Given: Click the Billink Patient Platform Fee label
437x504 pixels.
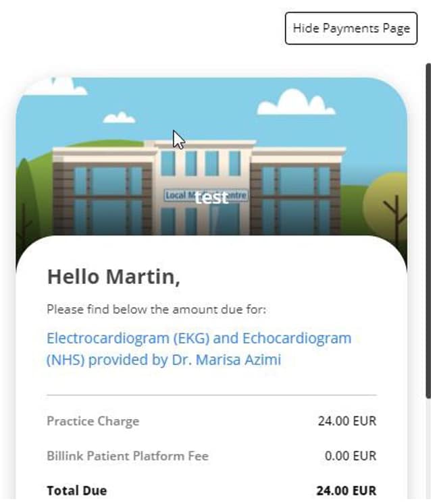Looking at the screenshot, I should 127,456.
